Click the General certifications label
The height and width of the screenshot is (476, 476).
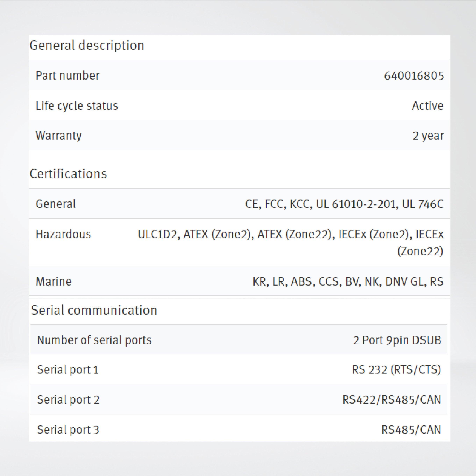click(x=56, y=204)
